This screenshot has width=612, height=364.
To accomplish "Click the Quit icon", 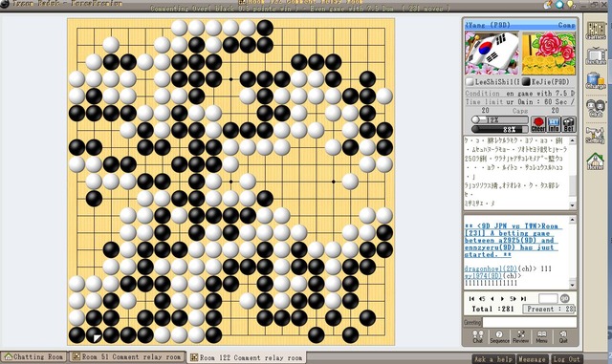I will coord(563,336).
